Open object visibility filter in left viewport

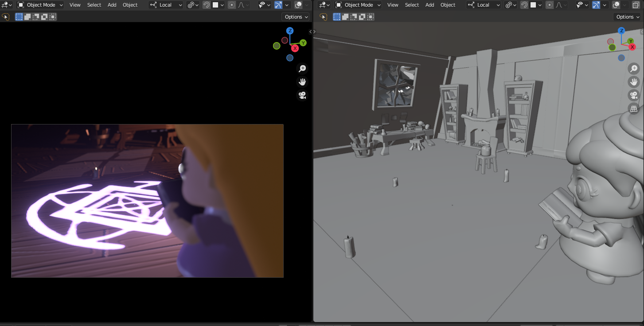[x=265, y=5]
